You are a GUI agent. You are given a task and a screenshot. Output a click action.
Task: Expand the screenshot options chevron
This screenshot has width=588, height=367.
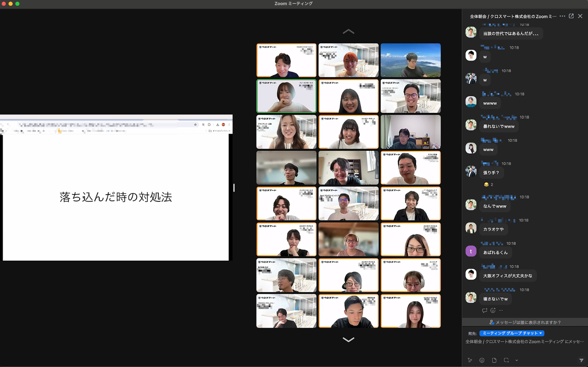click(x=517, y=360)
